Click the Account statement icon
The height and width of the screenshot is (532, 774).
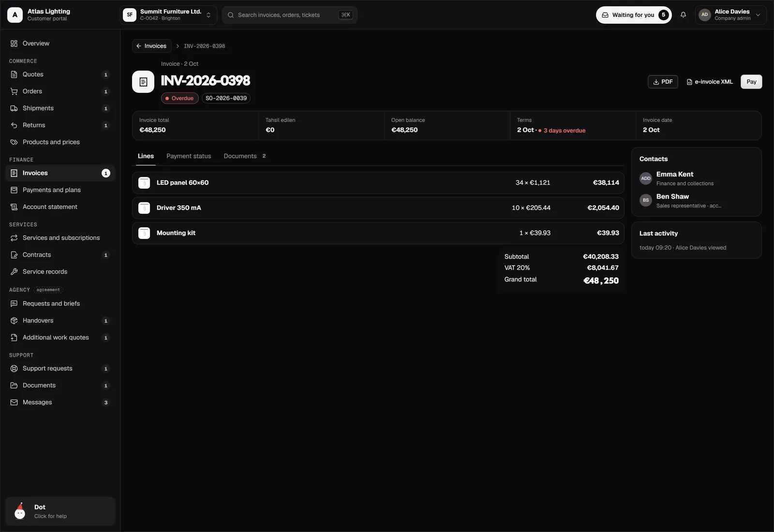(x=14, y=207)
